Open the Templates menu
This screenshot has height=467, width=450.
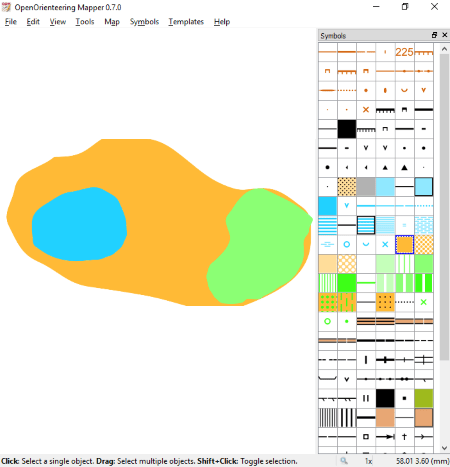(186, 22)
